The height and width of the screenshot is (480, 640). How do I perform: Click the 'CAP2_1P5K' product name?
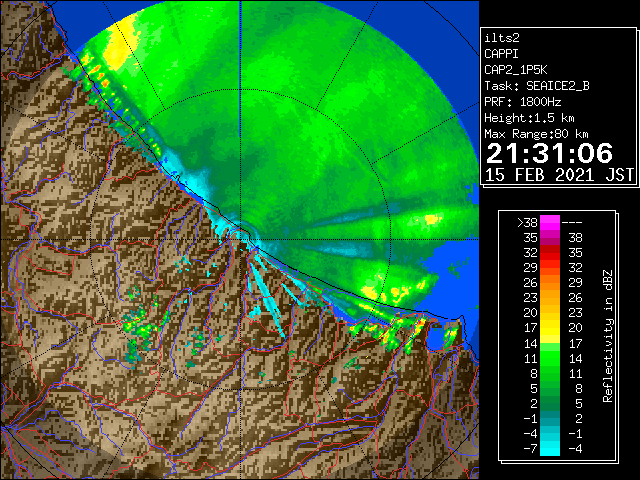tap(516, 70)
